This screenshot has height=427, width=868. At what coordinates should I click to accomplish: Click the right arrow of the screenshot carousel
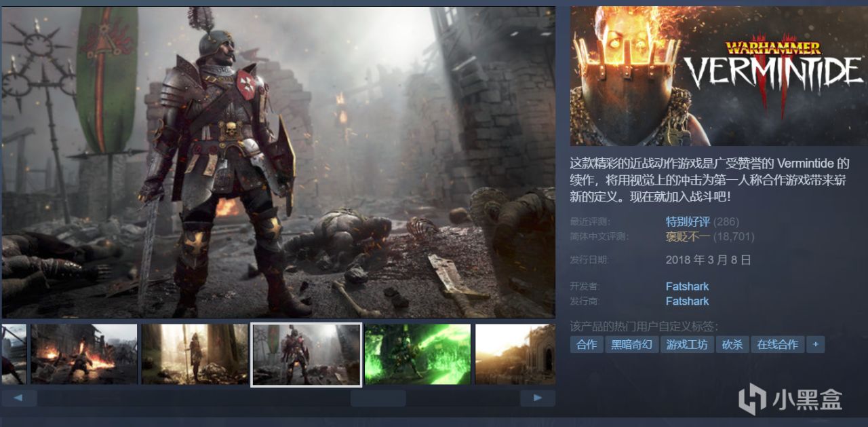point(538,398)
